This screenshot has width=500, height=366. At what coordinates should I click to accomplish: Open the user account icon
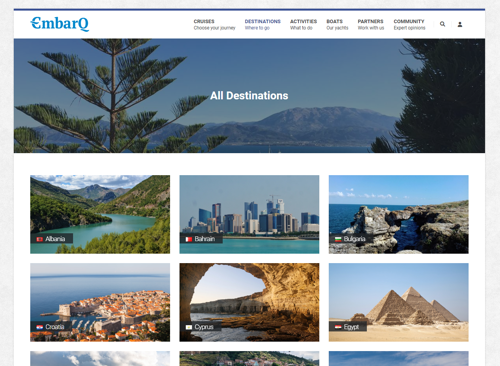point(460,24)
